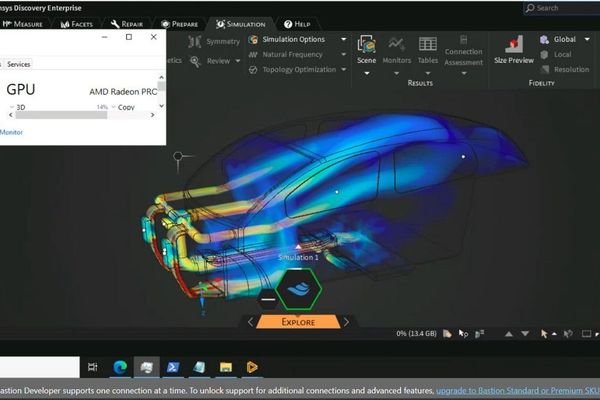Go to next stage with right chevron

tap(346, 322)
